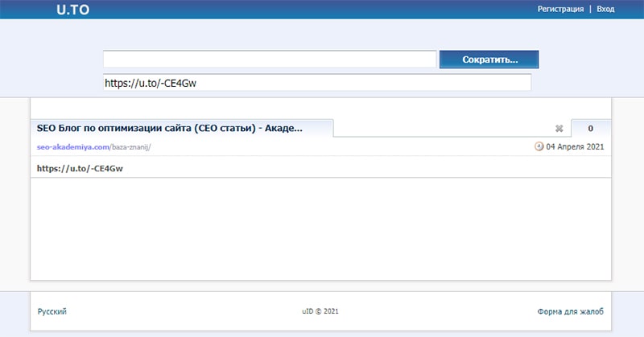Click the 04 Апреля 2021 creation date
Screen dimensions: 644x337
coord(575,147)
